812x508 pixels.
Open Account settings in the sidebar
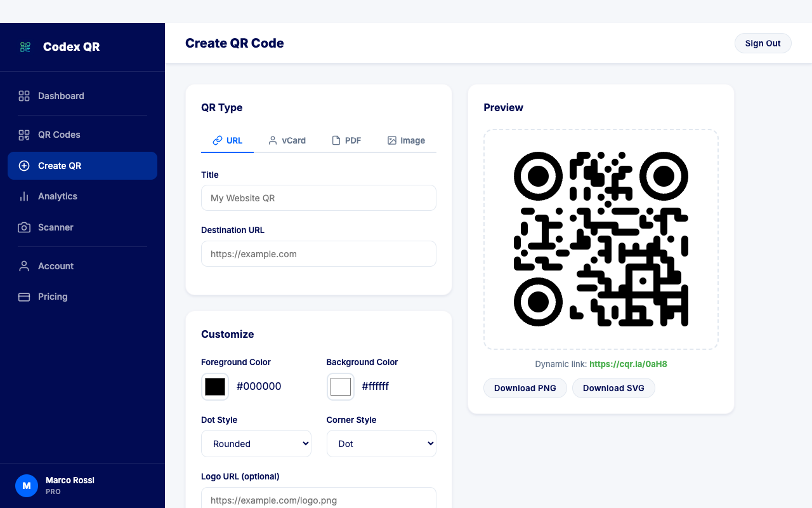pos(56,266)
